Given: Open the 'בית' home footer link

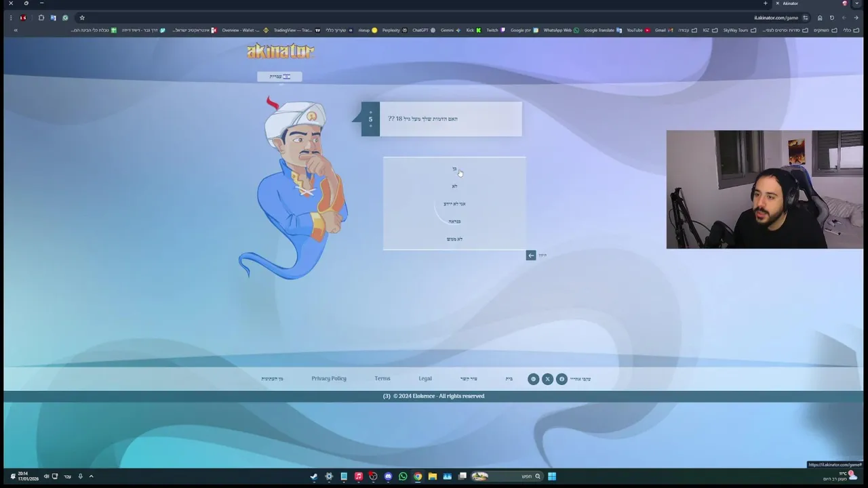Looking at the screenshot, I should click(x=509, y=379).
